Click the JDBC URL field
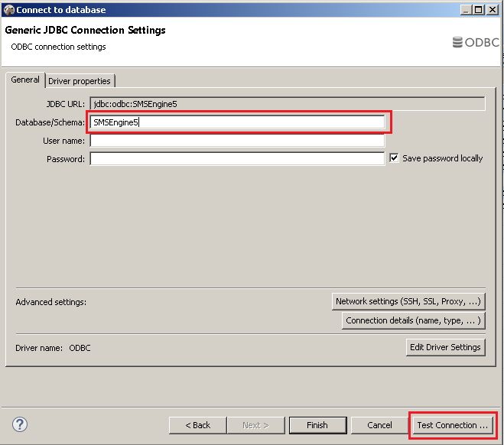This screenshot has width=504, height=445. pos(288,103)
